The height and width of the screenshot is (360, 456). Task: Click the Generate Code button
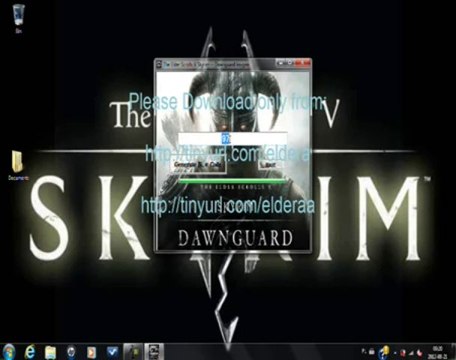[198, 165]
